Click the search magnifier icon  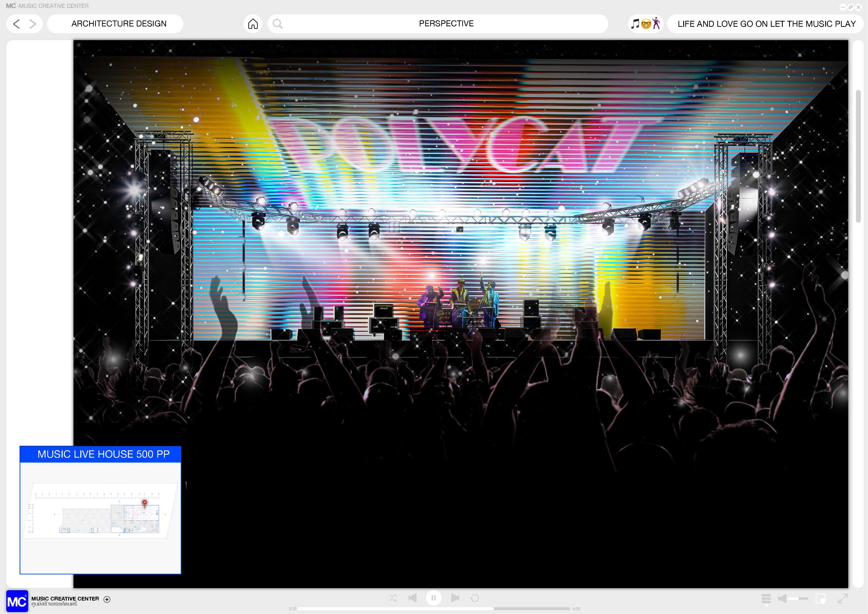pos(278,24)
